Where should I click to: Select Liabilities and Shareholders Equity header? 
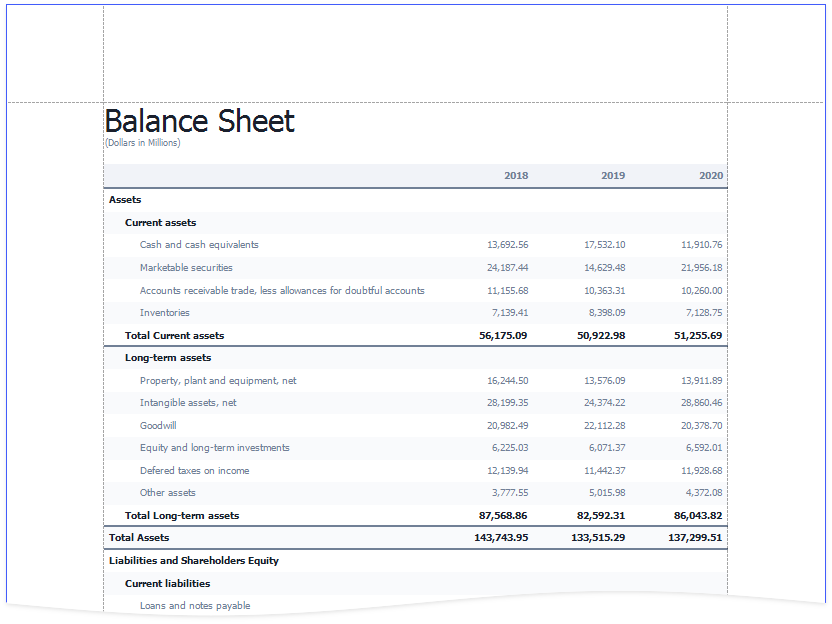point(194,561)
